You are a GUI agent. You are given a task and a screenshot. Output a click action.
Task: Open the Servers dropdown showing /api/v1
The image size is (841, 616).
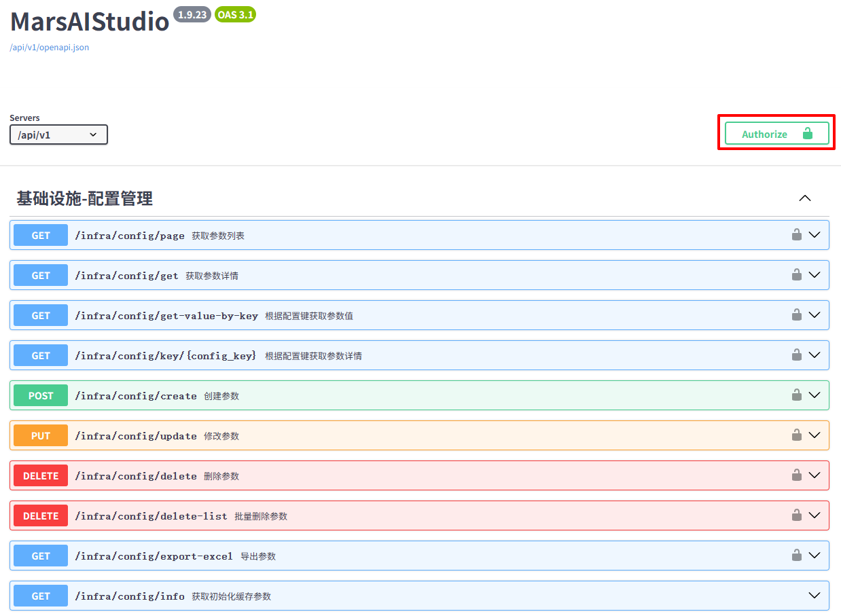[58, 134]
